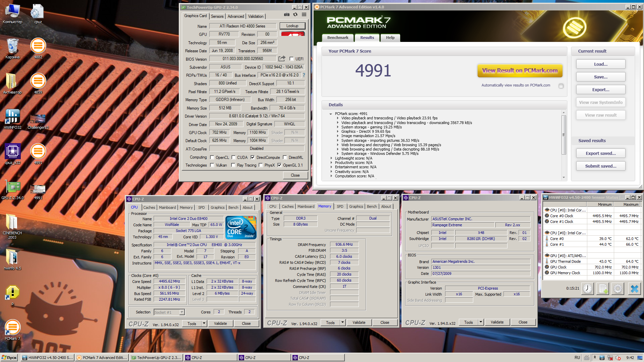Viewport: 644px width, 362px height.
Task: Click the RU language indicator in tray
Action: click(577, 358)
